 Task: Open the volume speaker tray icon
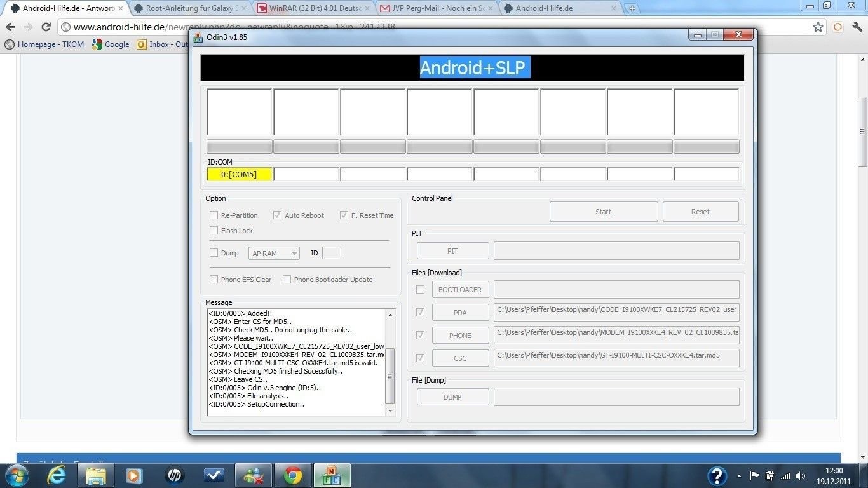click(x=801, y=476)
